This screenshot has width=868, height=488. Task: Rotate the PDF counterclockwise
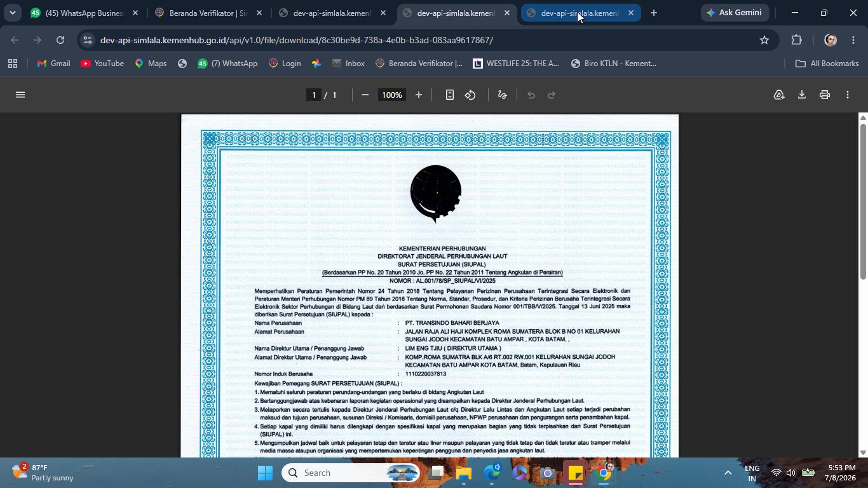470,95
